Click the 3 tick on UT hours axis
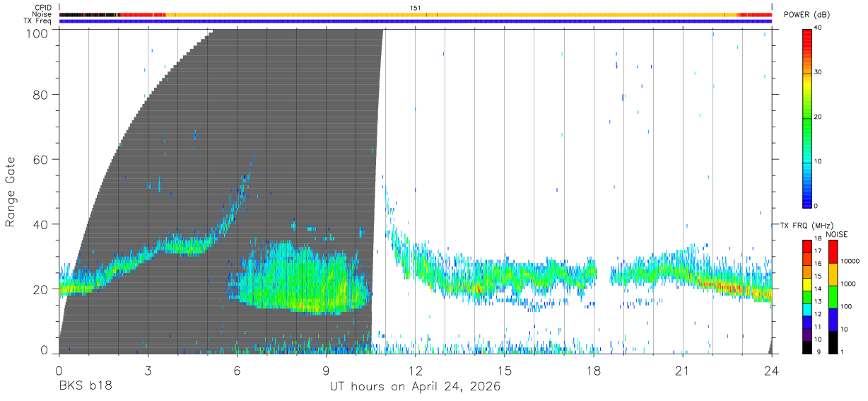Image resolution: width=868 pixels, height=401 pixels. click(148, 370)
